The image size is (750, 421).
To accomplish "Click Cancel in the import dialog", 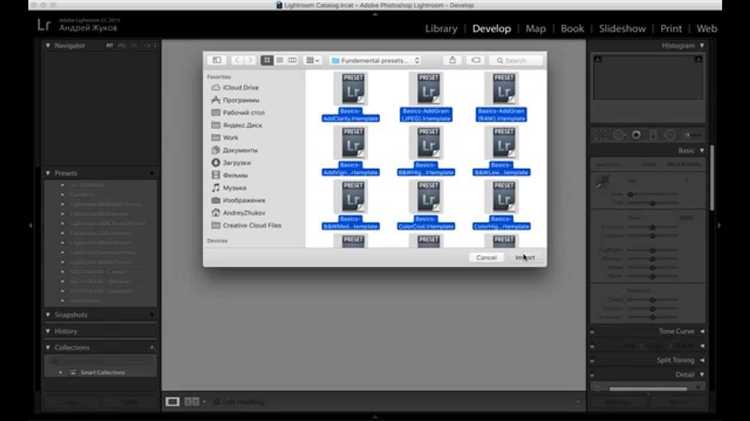I will pyautogui.click(x=486, y=257).
